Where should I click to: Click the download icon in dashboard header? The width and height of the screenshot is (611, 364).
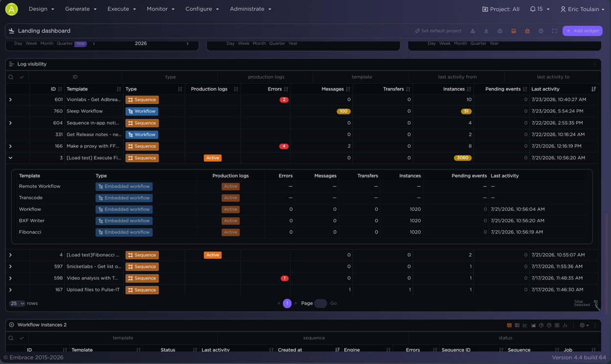point(486,31)
